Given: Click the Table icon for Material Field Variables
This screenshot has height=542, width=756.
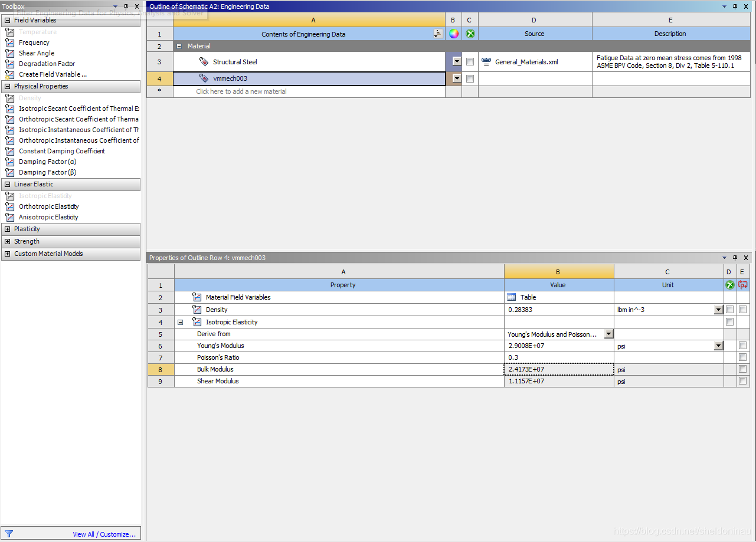Looking at the screenshot, I should tap(512, 297).
